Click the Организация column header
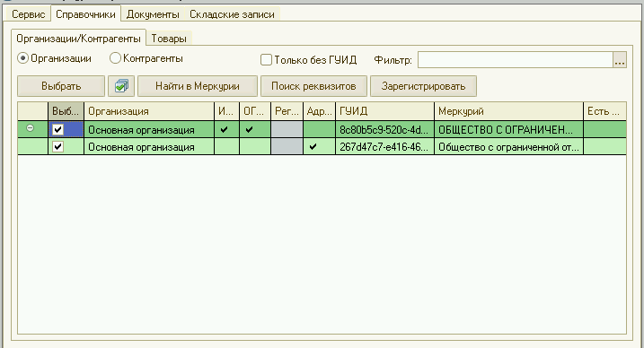 click(149, 111)
